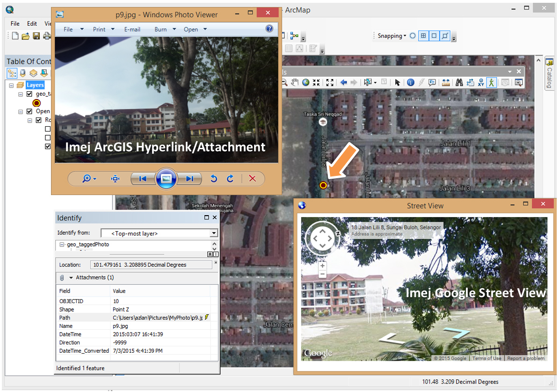560x392 pixels.
Task: Select List By Visibility view
Action: click(x=33, y=73)
